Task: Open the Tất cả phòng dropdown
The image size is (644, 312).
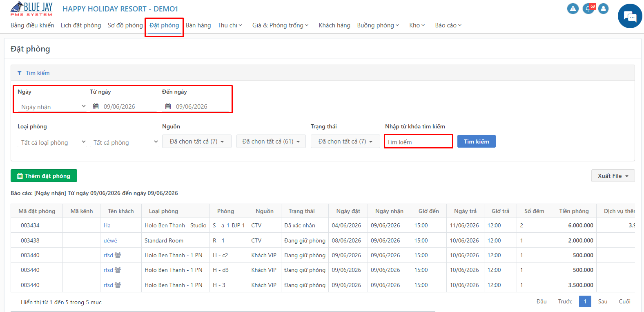Action: tap(125, 142)
